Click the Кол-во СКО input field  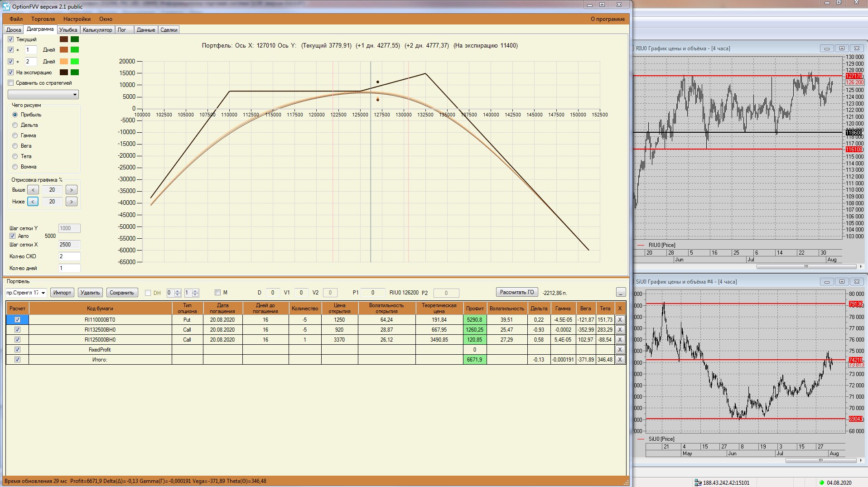[x=69, y=256]
